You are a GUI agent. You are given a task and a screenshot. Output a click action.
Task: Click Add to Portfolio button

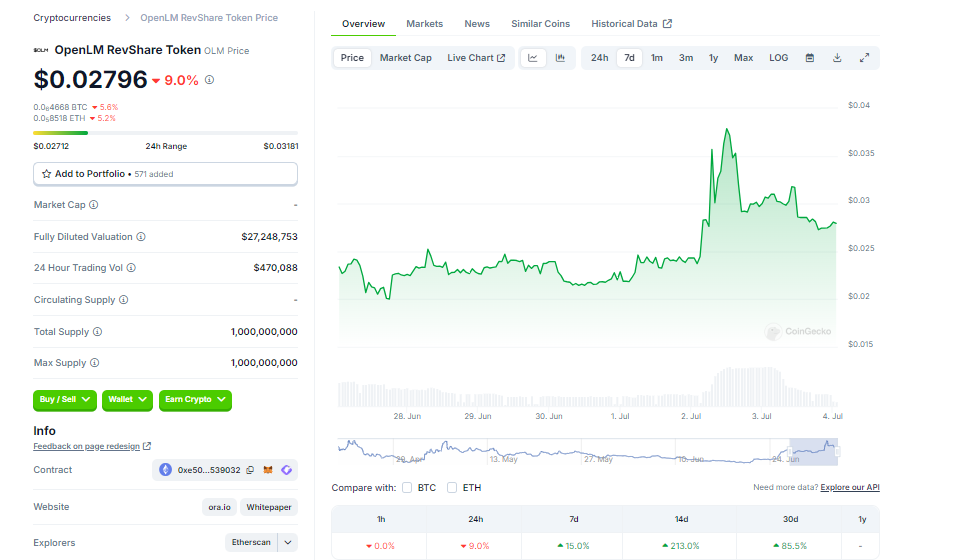pos(166,174)
